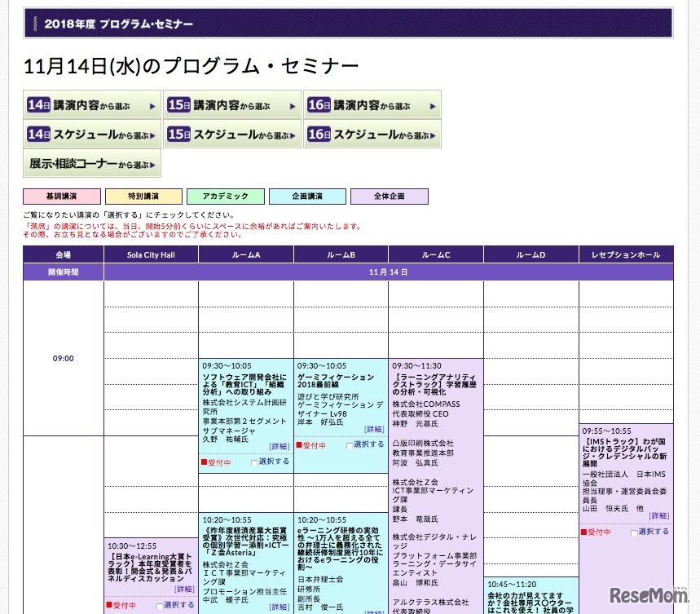This screenshot has height=614, width=700.
Task: Select the 全体企画 category legend
Action: (x=389, y=196)
